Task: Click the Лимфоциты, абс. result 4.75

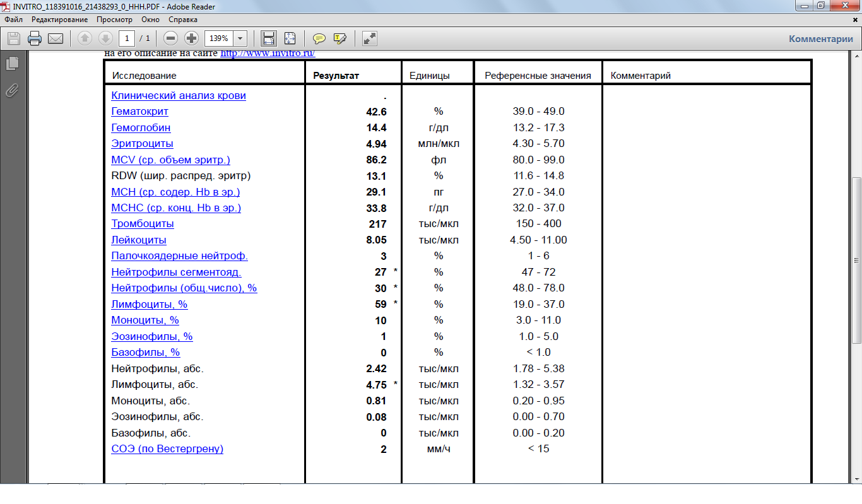Action: pos(376,385)
